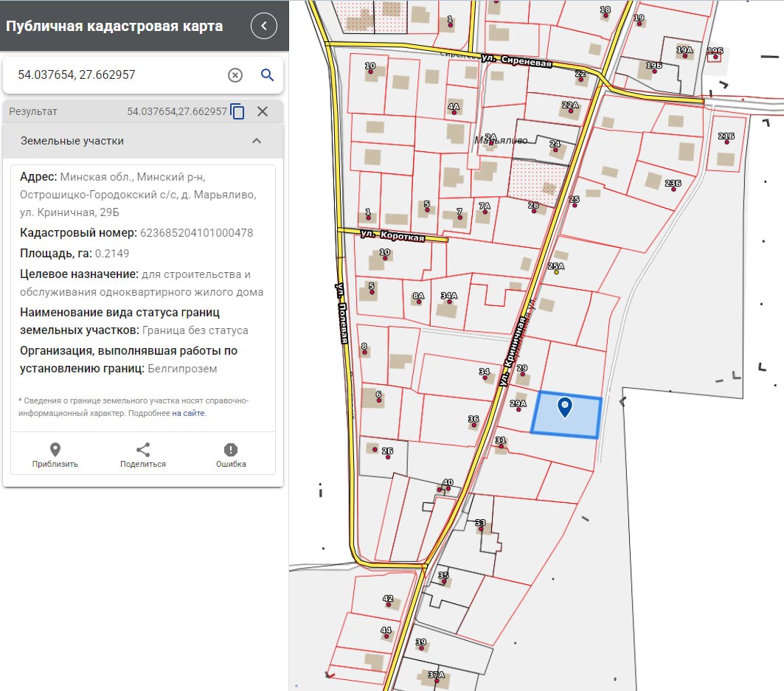Click the coordinates search input field
784x691 pixels.
118,75
